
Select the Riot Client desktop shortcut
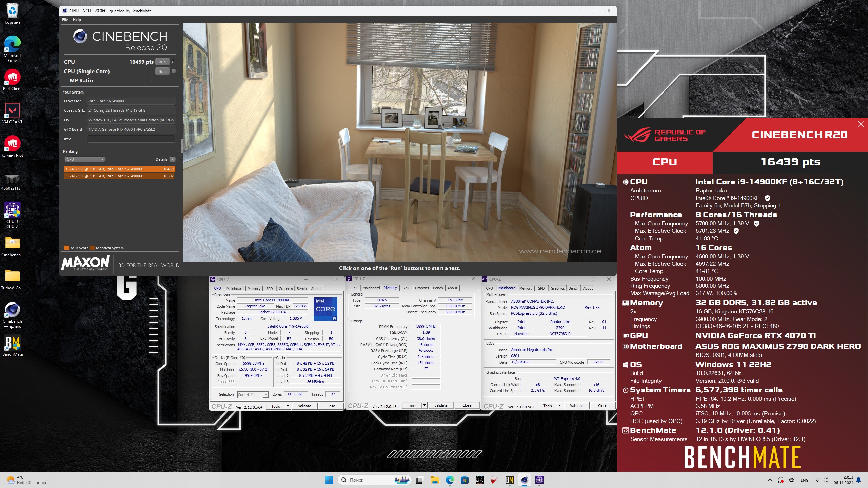(x=12, y=80)
